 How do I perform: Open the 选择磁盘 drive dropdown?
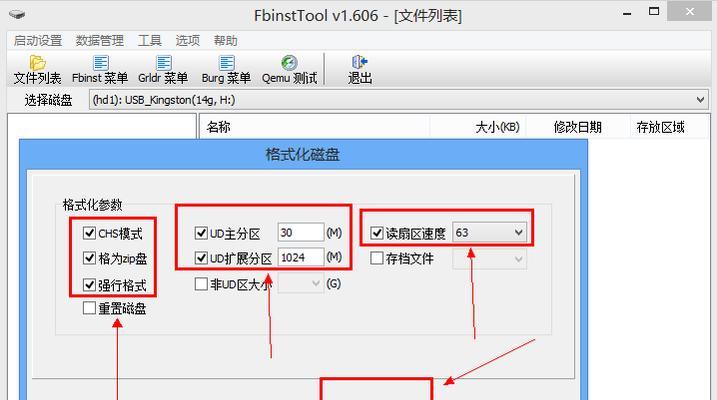pos(399,100)
